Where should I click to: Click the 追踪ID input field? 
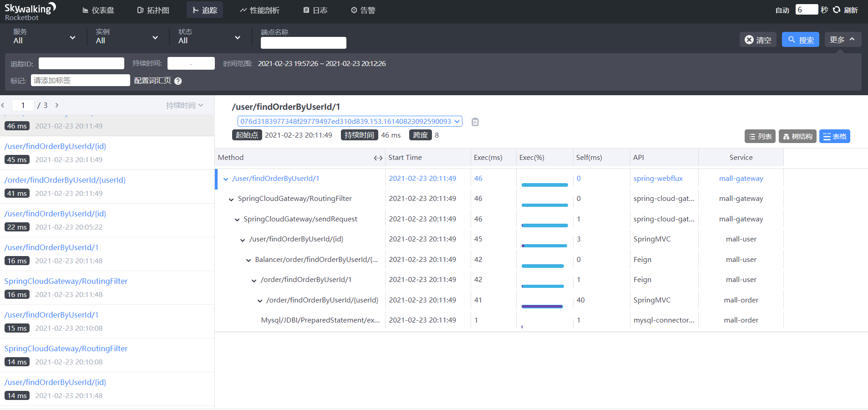click(x=81, y=63)
